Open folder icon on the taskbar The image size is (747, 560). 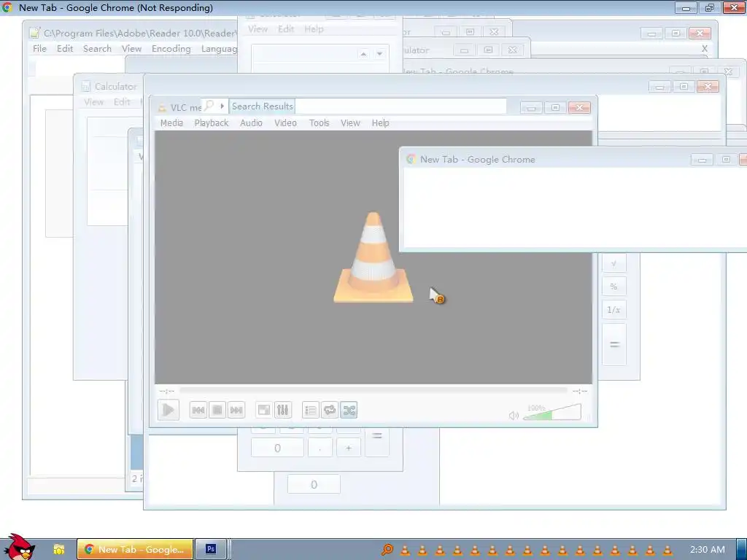(58, 549)
